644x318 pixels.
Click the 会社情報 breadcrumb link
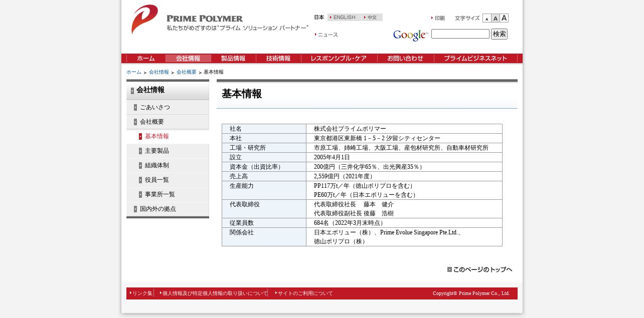point(159,72)
